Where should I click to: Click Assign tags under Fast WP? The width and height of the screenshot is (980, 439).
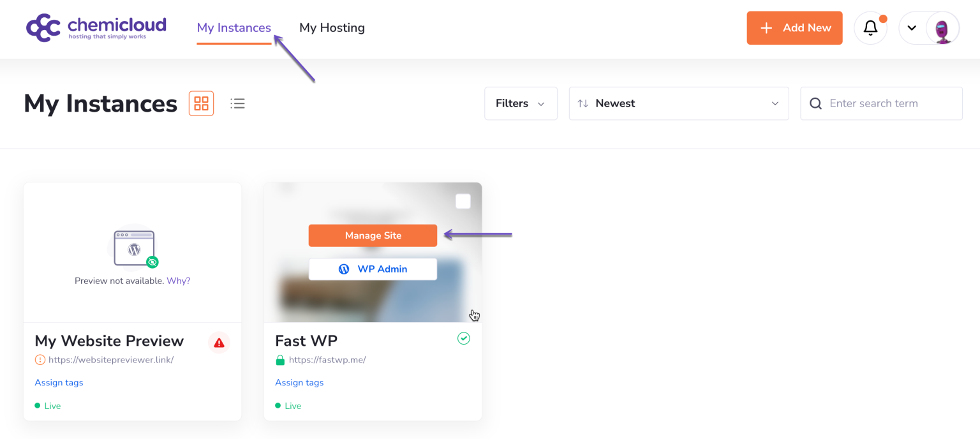click(x=299, y=382)
